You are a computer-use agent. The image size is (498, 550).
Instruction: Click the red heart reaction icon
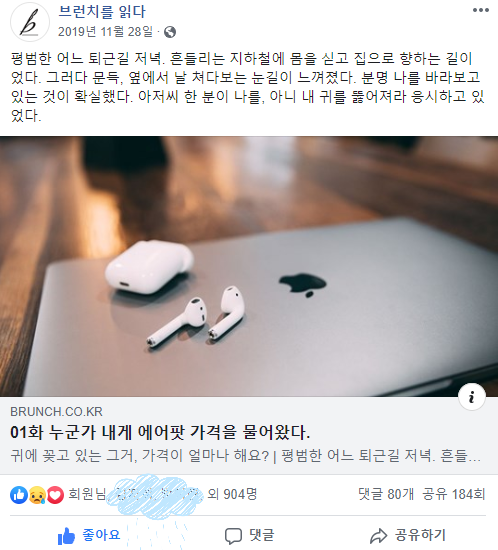coord(55,495)
